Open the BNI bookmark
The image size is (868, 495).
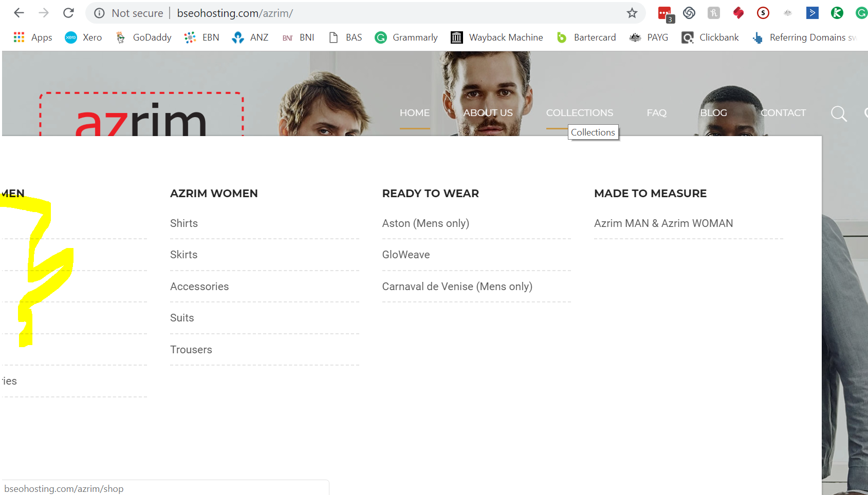coord(298,37)
